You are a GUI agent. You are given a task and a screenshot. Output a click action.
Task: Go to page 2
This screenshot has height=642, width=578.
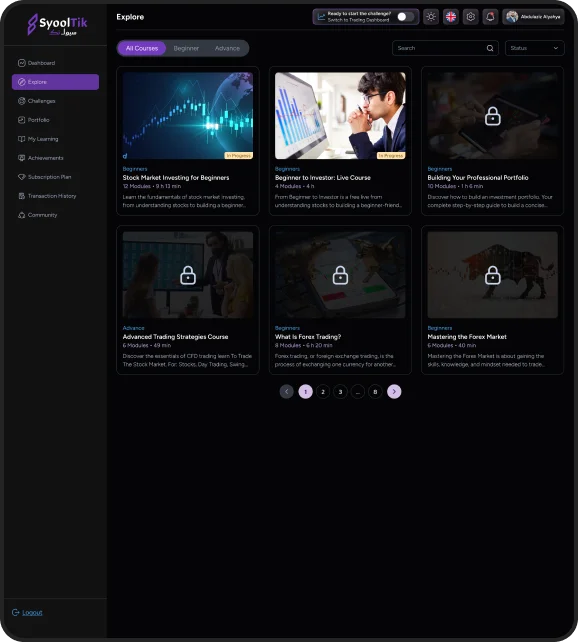pyautogui.click(x=323, y=392)
